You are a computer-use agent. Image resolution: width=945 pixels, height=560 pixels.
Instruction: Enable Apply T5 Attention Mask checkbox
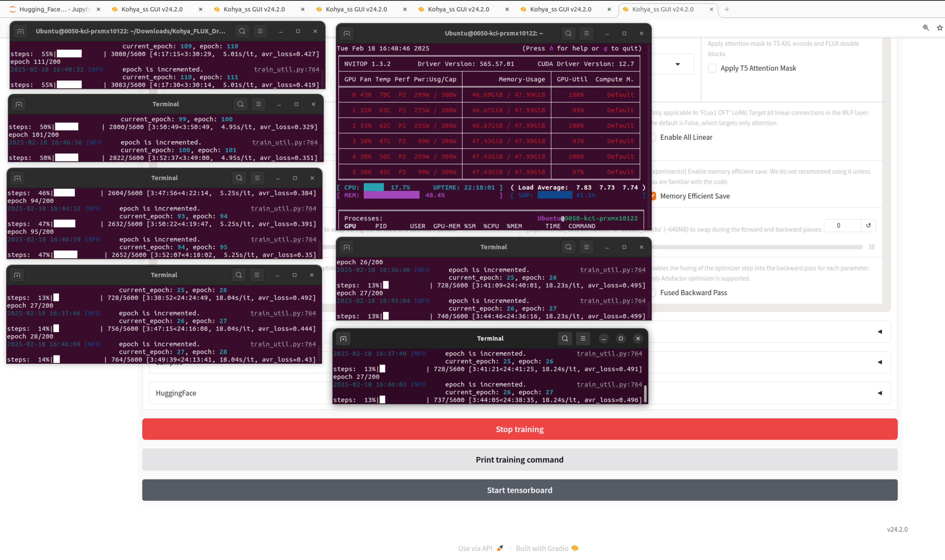click(x=712, y=68)
